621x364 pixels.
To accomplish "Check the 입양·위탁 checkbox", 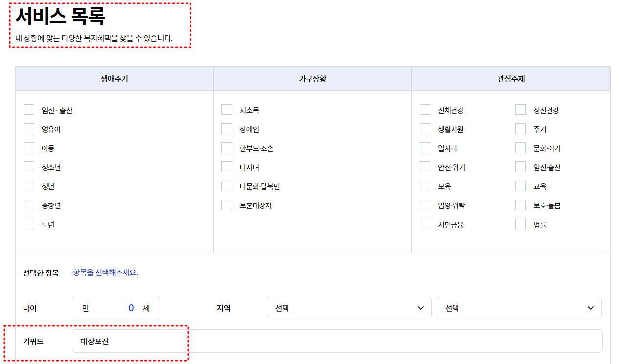I will [425, 205].
